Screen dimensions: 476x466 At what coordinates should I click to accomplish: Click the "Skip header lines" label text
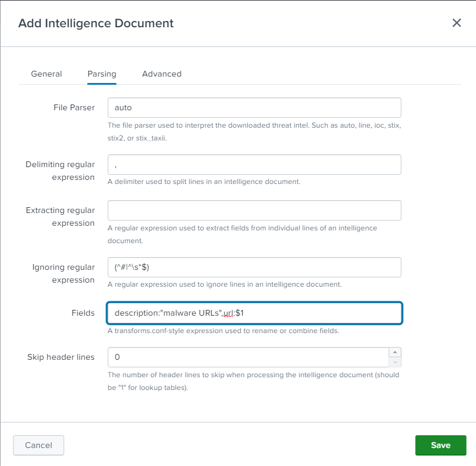tap(61, 357)
